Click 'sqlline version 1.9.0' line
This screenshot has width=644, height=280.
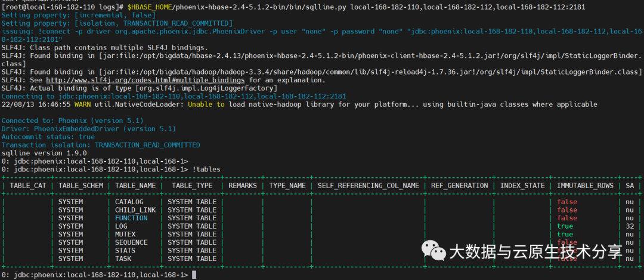[x=44, y=153]
